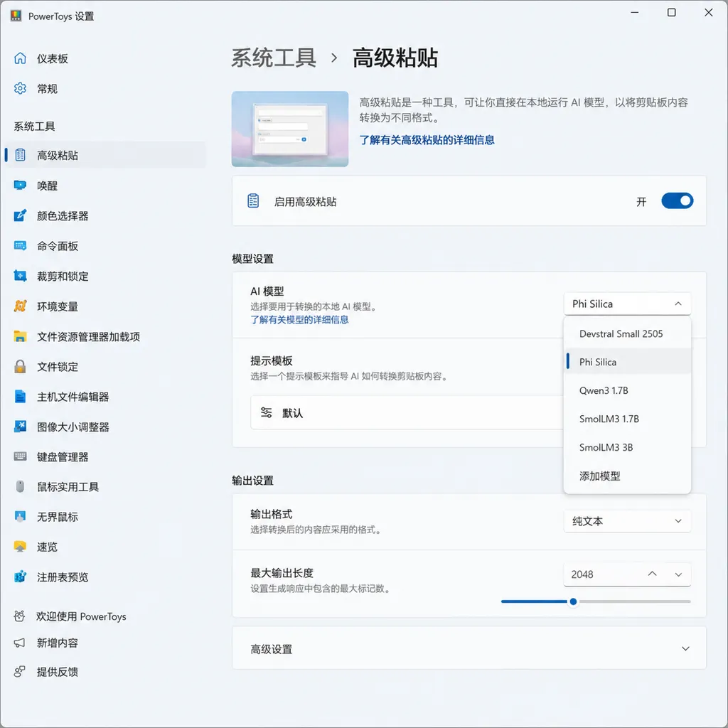Open the 无界鼠标 icon
Screen dimensions: 728x728
20,516
